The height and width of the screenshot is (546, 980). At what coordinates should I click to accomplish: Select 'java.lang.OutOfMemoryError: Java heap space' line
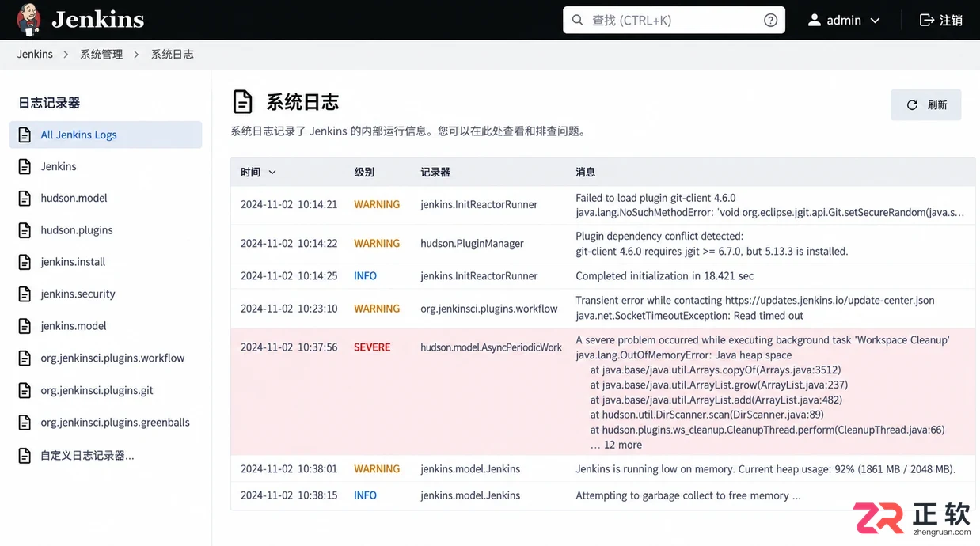(x=684, y=355)
